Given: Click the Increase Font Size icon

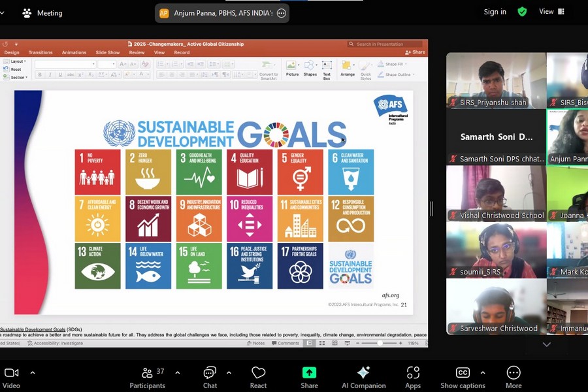Looking at the screenshot, I should tap(123, 65).
